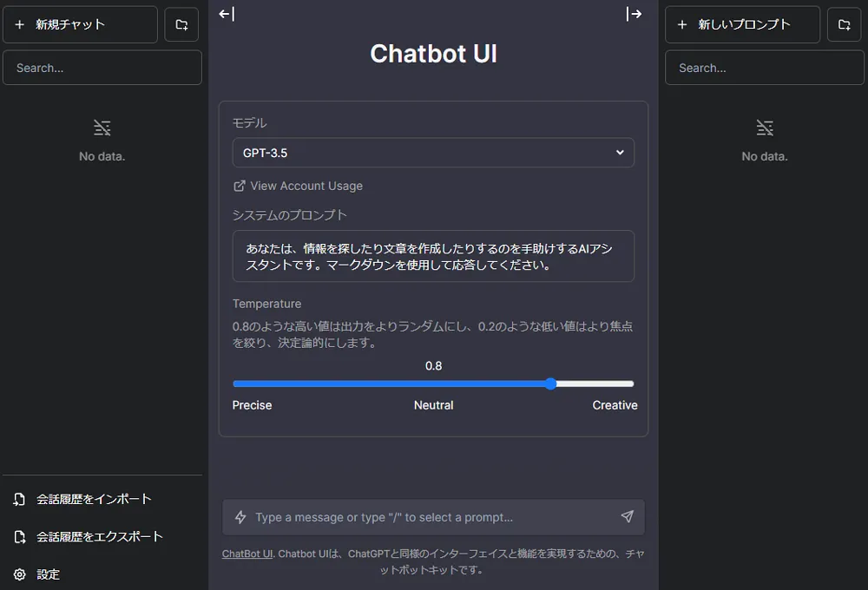Add a new prompt folder icon

pyautogui.click(x=845, y=24)
